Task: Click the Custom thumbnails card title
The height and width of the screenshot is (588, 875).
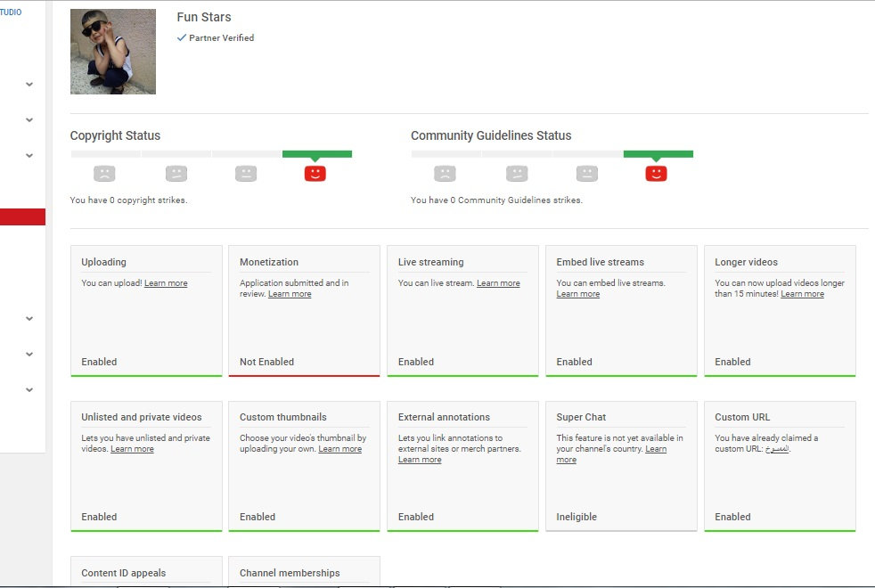Action: pyautogui.click(x=283, y=417)
